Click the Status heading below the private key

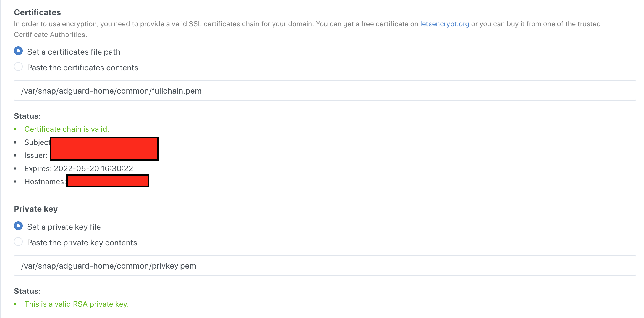pos(27,291)
